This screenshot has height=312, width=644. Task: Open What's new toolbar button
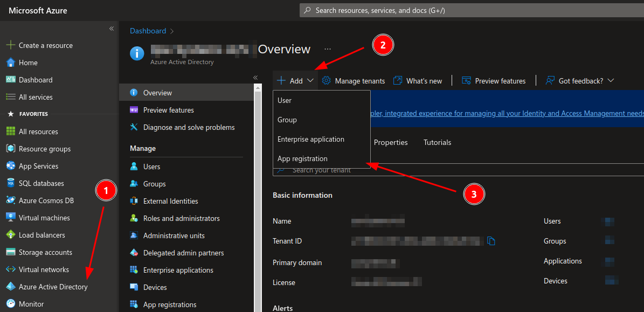(x=418, y=81)
